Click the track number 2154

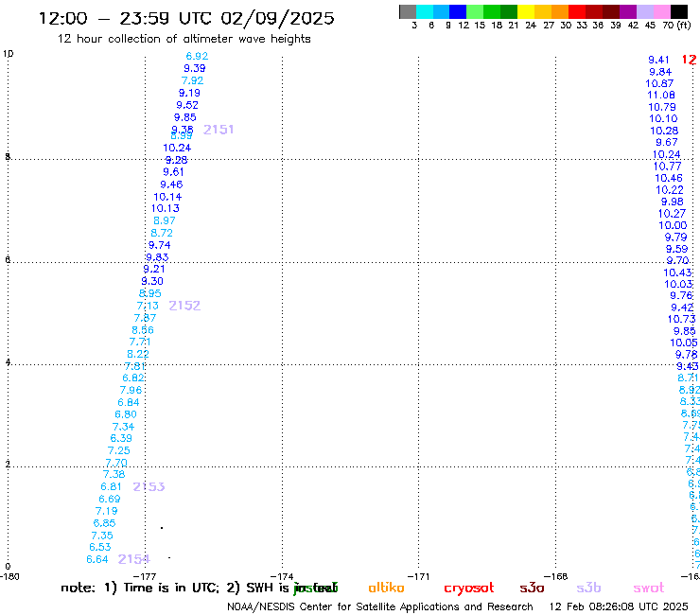coord(134,559)
